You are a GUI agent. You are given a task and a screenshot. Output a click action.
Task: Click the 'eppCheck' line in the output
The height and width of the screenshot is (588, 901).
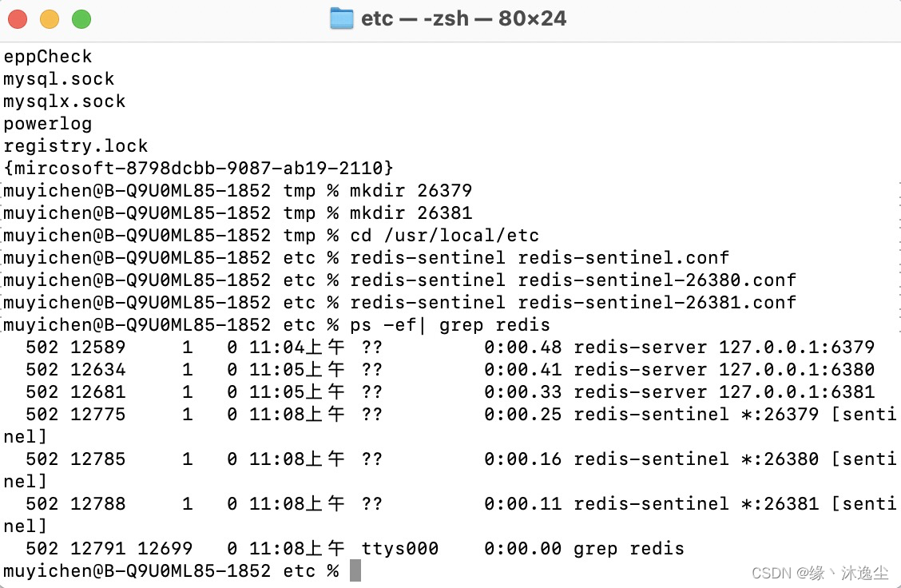[48, 57]
